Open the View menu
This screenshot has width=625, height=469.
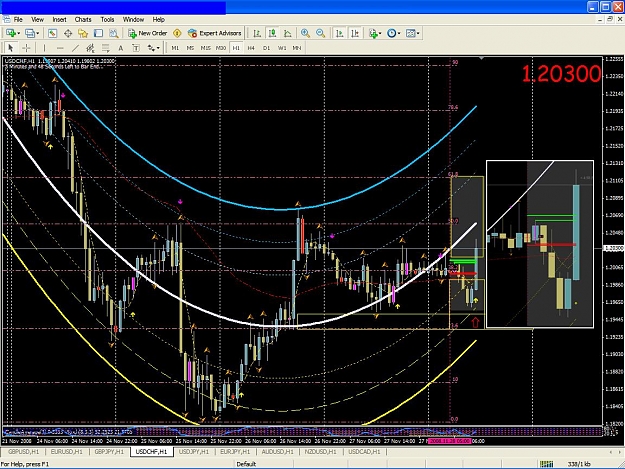[37, 20]
